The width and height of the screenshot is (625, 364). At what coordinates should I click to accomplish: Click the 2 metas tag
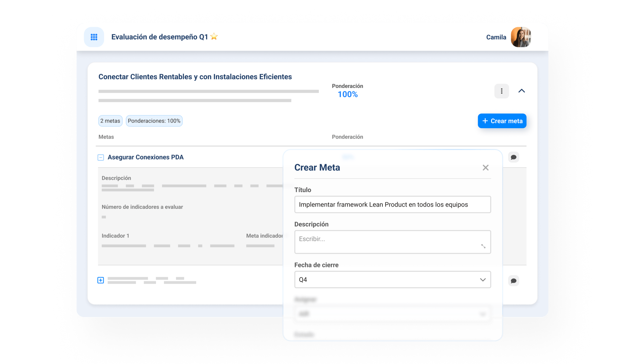110,121
